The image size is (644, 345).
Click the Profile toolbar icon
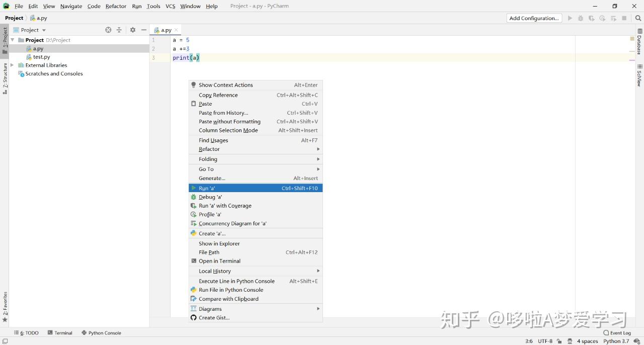point(602,18)
